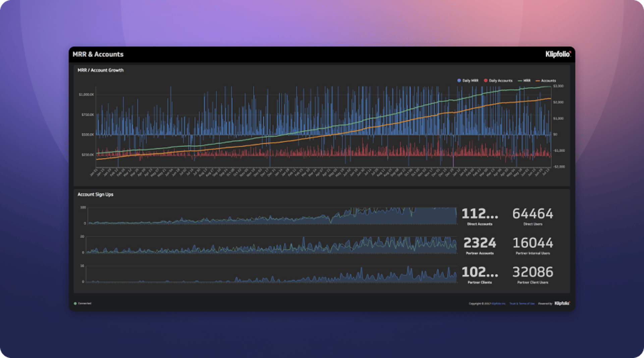Image resolution: width=644 pixels, height=358 pixels.
Task: Click the 64464 Direct Users statistic
Action: (x=533, y=214)
